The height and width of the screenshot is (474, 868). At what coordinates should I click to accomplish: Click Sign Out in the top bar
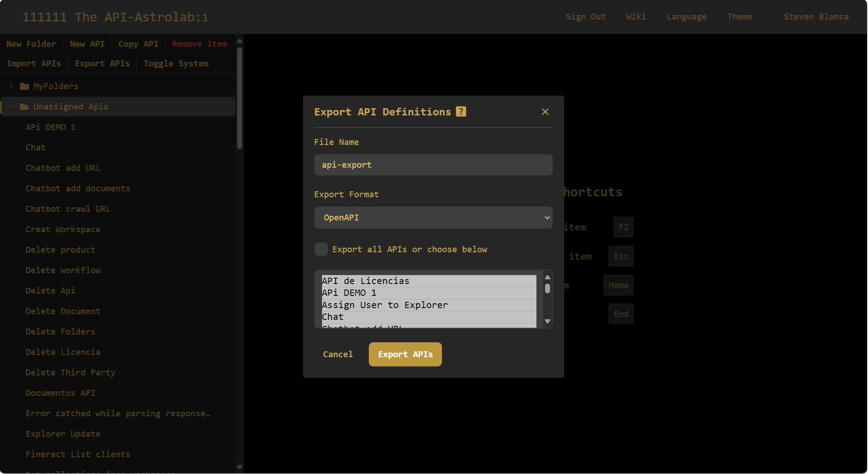point(585,16)
